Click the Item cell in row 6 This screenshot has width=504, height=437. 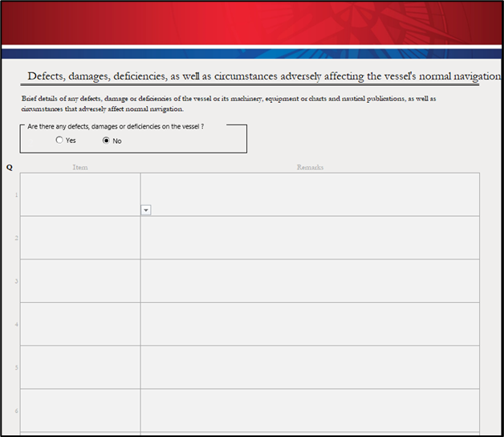79,410
